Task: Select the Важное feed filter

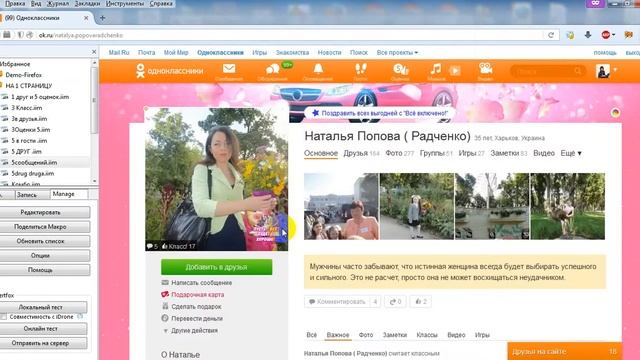Action: 338,335
